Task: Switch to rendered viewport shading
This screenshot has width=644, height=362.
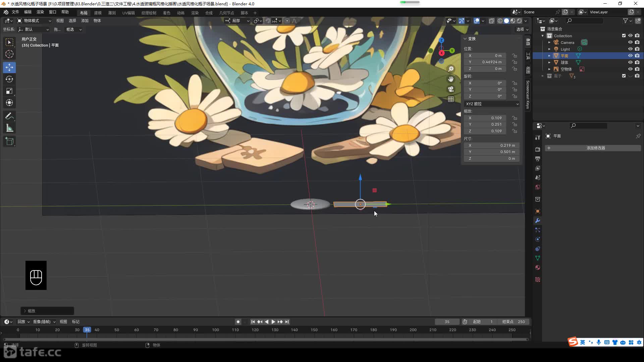Action: (x=519, y=21)
